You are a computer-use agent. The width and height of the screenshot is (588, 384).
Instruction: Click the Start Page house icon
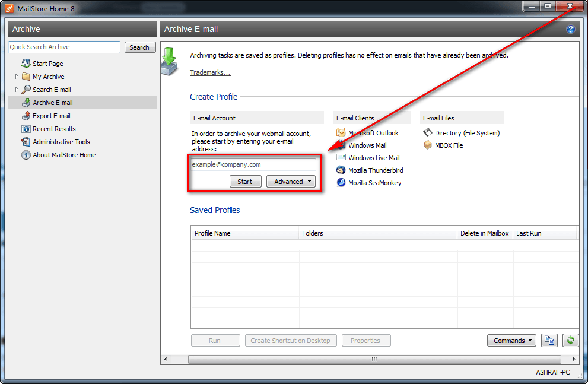pyautogui.click(x=26, y=63)
